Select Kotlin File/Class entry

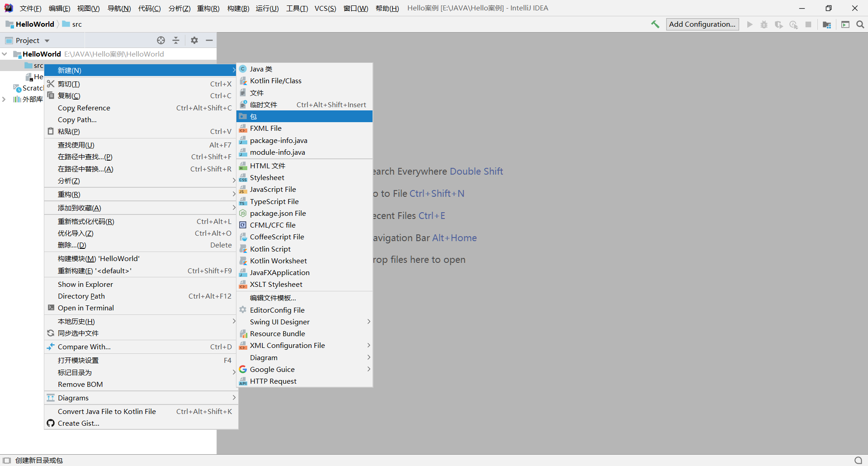pos(305,81)
